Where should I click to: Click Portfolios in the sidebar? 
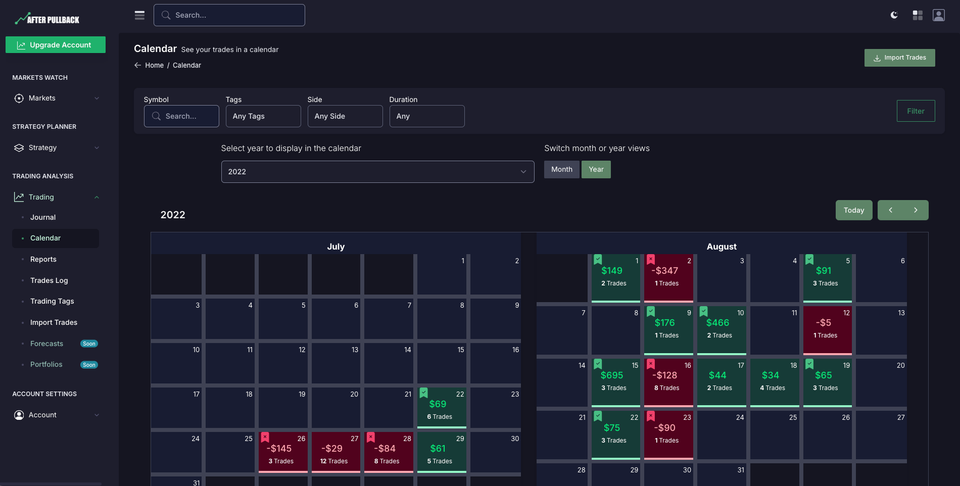pos(46,364)
